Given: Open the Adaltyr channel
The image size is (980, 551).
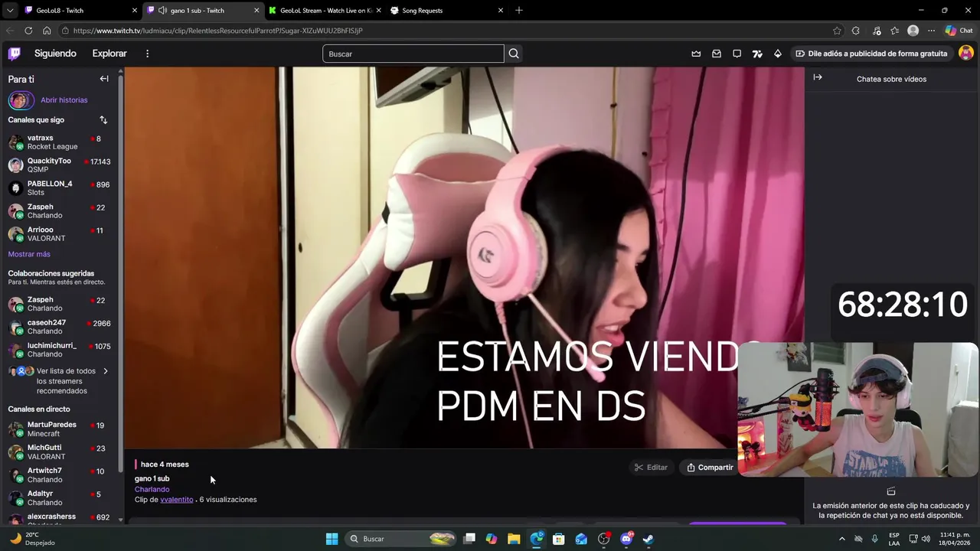Looking at the screenshot, I should (60, 498).
